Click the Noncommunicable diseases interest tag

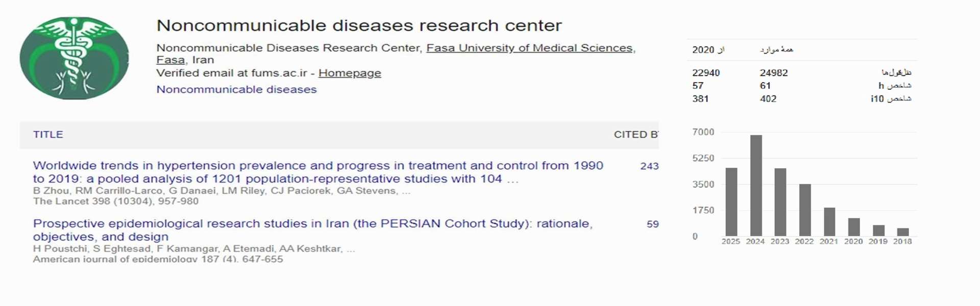pyautogui.click(x=236, y=89)
